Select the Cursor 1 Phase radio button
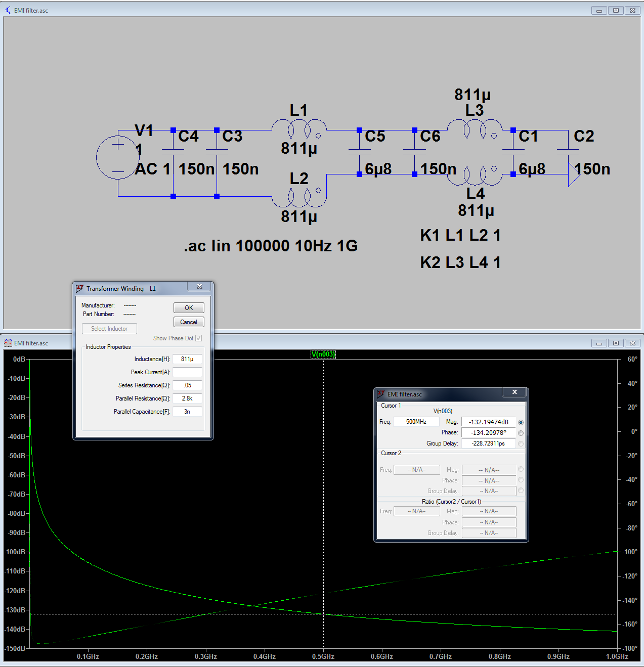The height and width of the screenshot is (667, 644). (x=521, y=433)
